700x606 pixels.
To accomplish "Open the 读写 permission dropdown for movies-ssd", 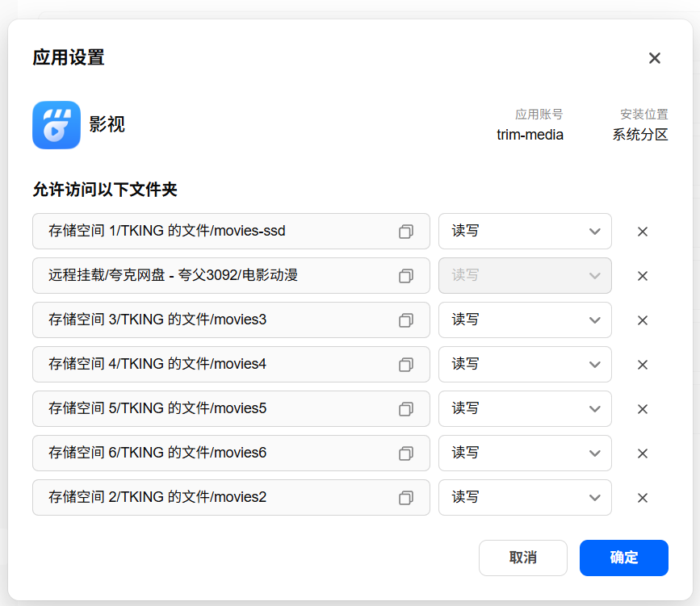I will tap(525, 231).
